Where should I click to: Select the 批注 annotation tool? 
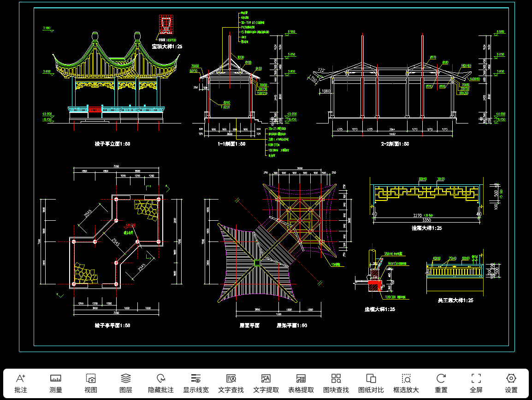(21, 383)
